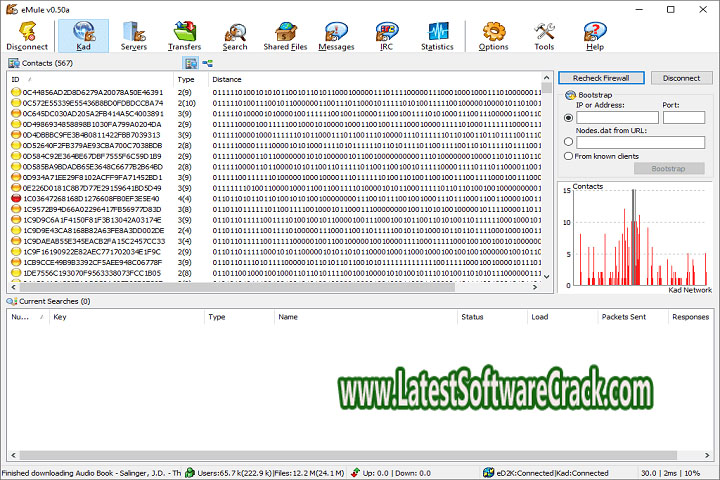The width and height of the screenshot is (720, 480).
Task: Click the Users:65.7 k status bar entry
Action: [270, 473]
